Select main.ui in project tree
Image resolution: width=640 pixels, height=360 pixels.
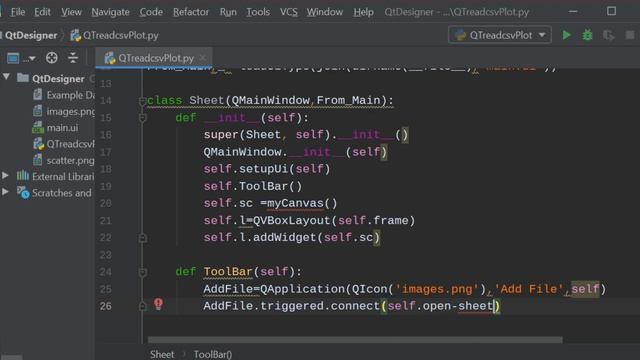[x=55, y=128]
